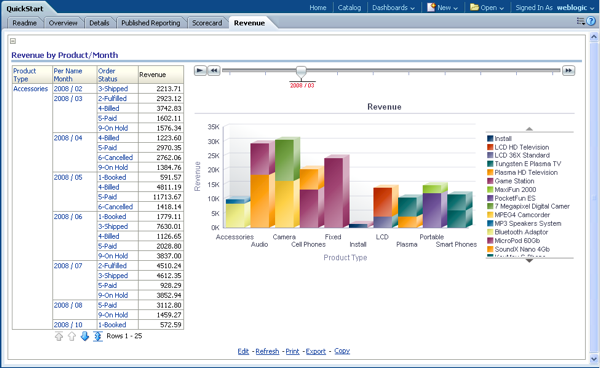Click the Accessories product type link
600x368 pixels.
tap(31, 89)
